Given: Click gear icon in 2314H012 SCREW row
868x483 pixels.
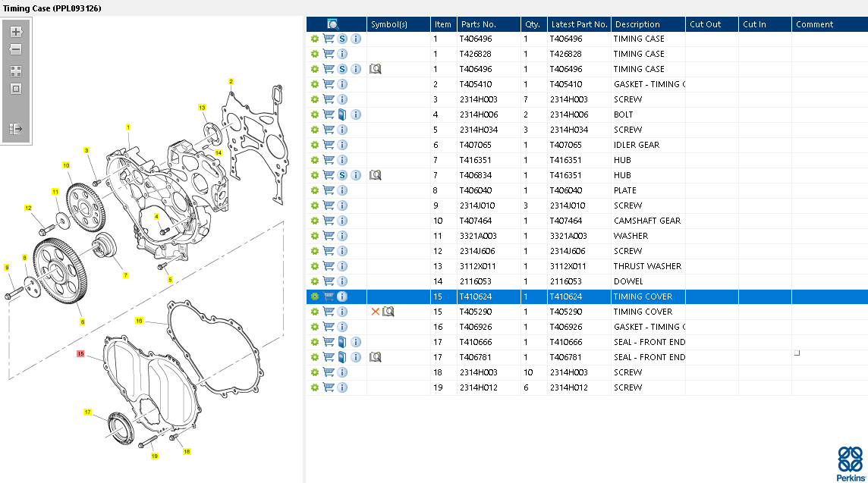Looking at the screenshot, I should 314,387.
